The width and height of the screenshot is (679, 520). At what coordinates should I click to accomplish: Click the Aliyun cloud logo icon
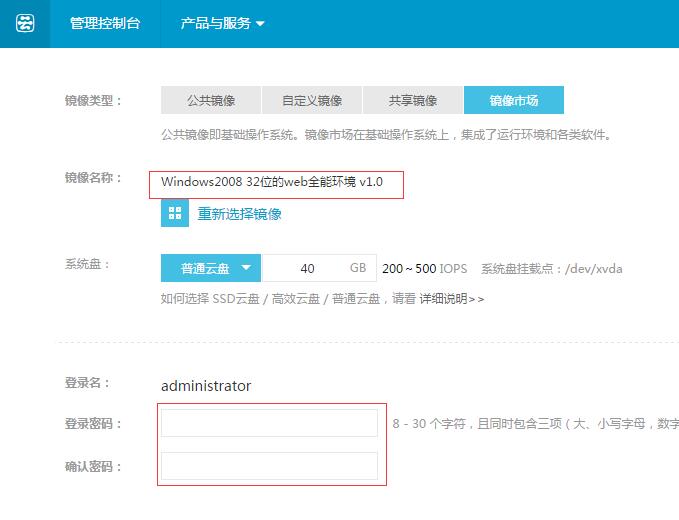click(25, 23)
